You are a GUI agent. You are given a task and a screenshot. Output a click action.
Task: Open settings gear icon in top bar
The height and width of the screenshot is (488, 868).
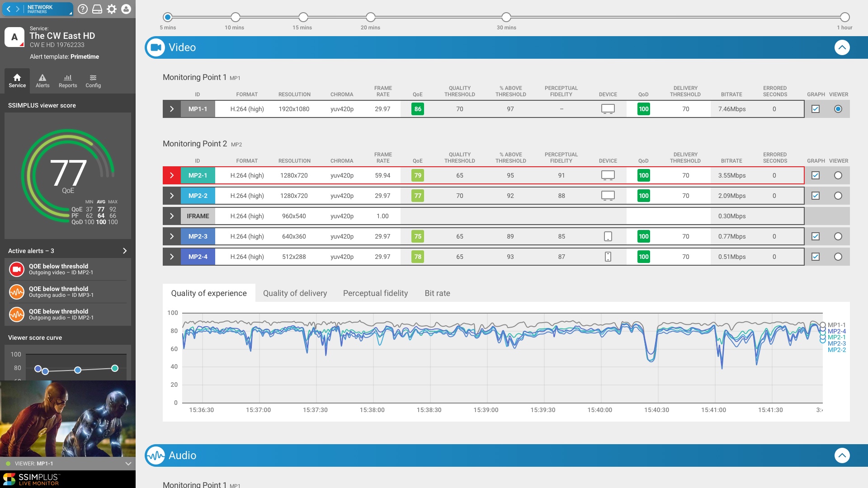[112, 9]
